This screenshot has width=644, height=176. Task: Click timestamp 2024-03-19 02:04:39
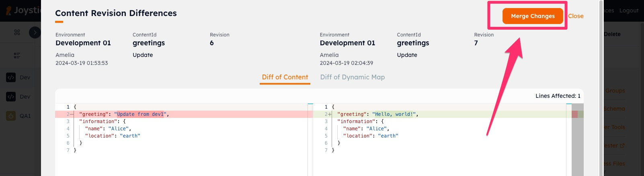point(346,63)
